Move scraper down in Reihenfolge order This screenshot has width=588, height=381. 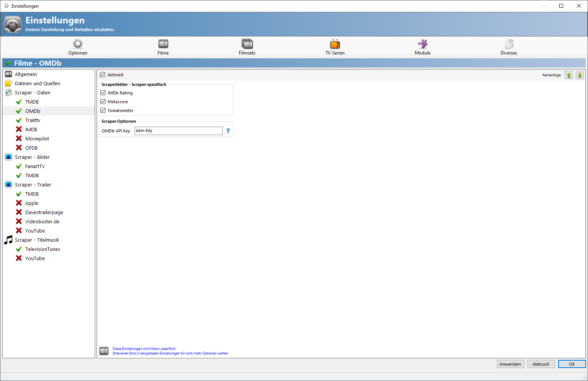pyautogui.click(x=580, y=75)
